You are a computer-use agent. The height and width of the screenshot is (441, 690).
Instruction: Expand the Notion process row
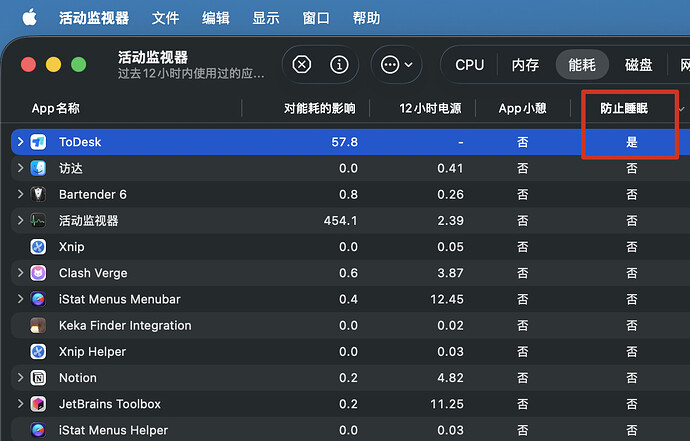coord(20,378)
